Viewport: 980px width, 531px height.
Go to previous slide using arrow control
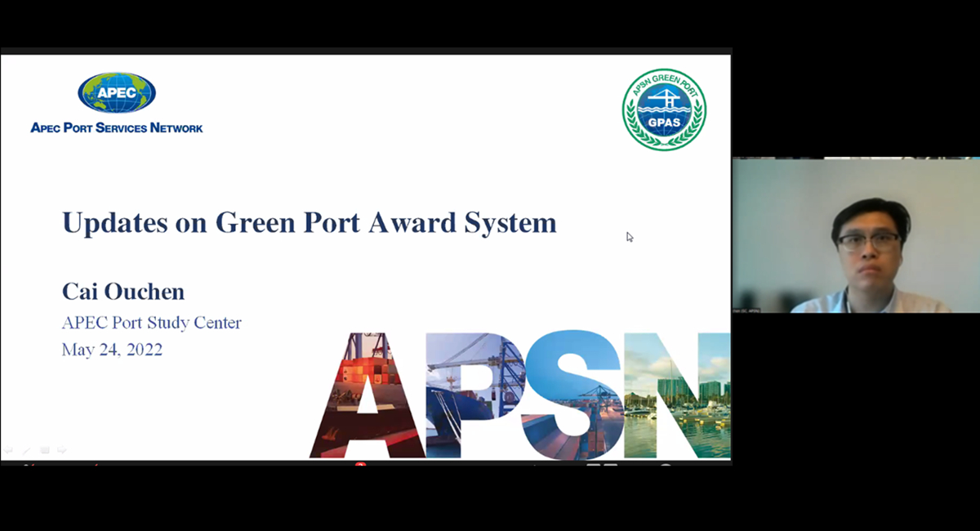[8, 449]
